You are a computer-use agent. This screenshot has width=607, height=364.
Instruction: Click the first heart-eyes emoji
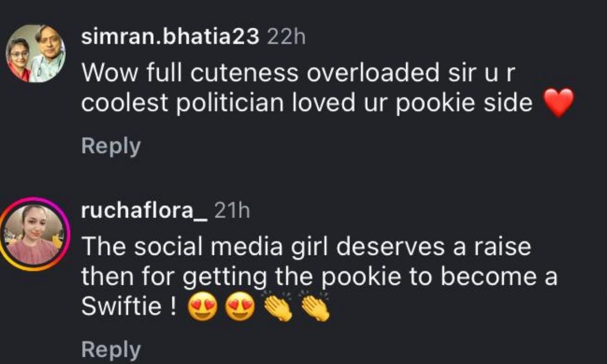click(201, 308)
